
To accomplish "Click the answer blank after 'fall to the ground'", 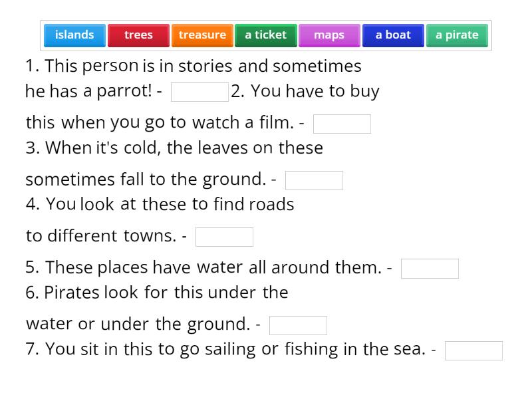I will coord(314,180).
